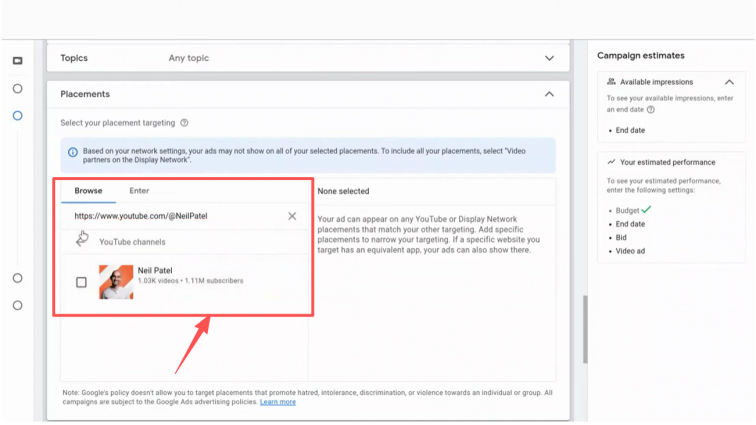Screen dimensions: 756x425
Task: Click the 'Topics' section title
Action: pos(74,58)
